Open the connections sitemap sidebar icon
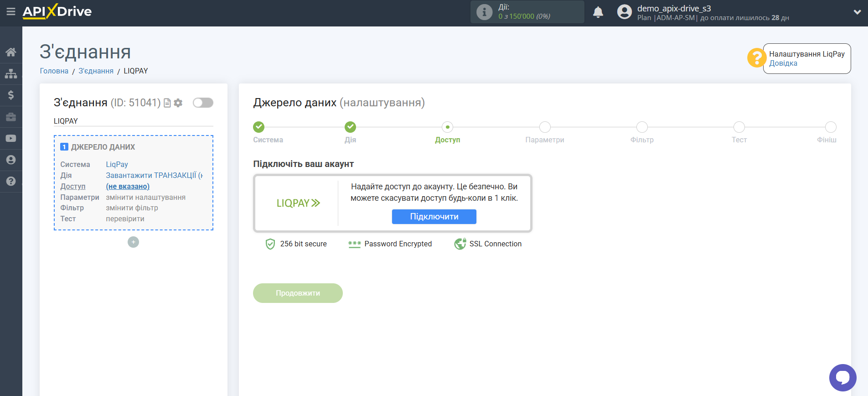This screenshot has height=396, width=868. 11,73
